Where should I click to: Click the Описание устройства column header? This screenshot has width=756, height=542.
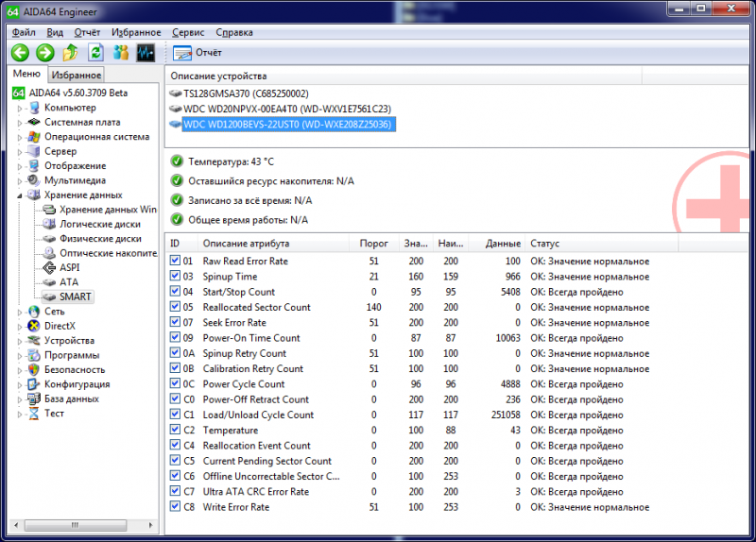pos(404,76)
